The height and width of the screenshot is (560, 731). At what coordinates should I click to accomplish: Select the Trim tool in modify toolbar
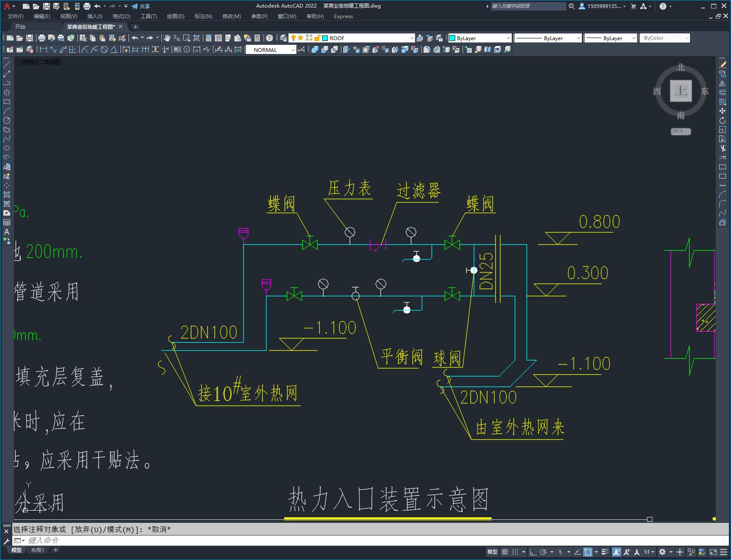pos(723,148)
